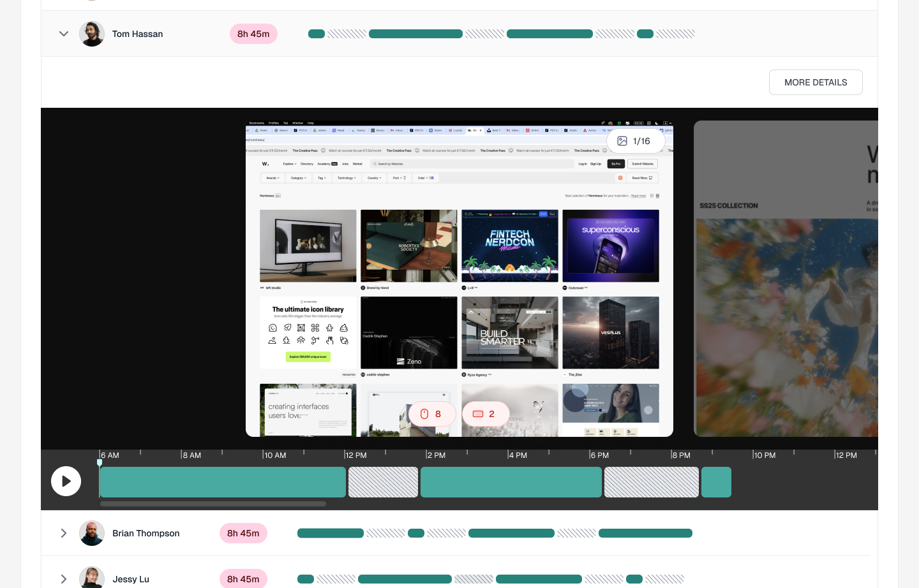Screen dimensions: 919x588
Task: Click the last short active block on the timeline
Action: click(716, 482)
